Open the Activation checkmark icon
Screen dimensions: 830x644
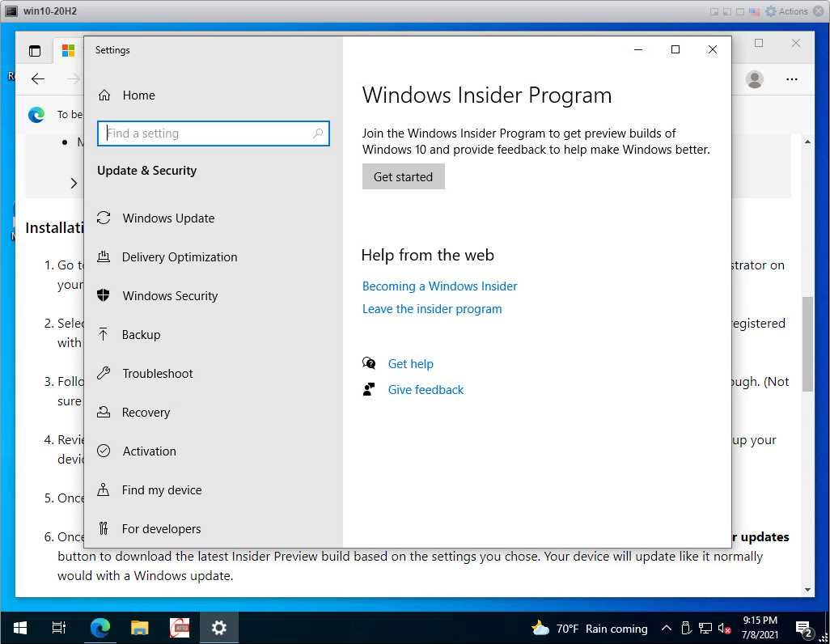(x=104, y=451)
